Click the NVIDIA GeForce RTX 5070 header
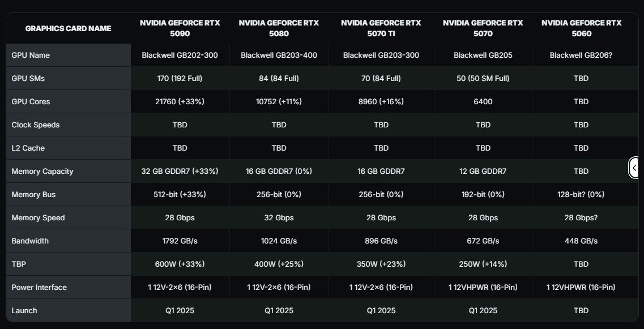Image resolution: width=644 pixels, height=329 pixels. pos(483,28)
